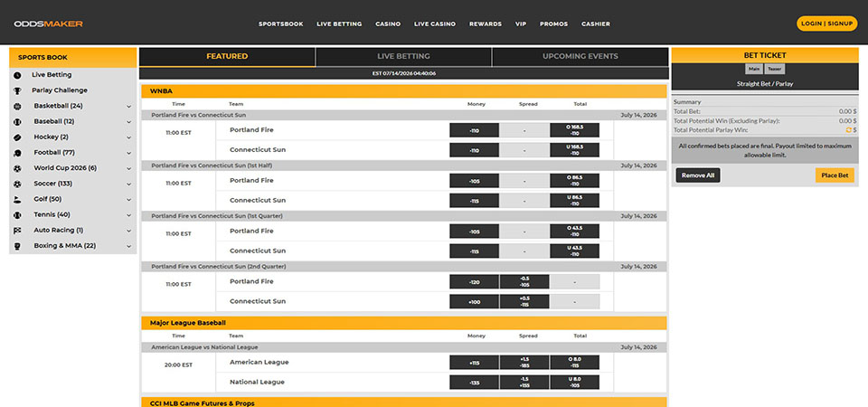
Task: Click the World Cup 2026 ball icon
Action: coord(18,168)
